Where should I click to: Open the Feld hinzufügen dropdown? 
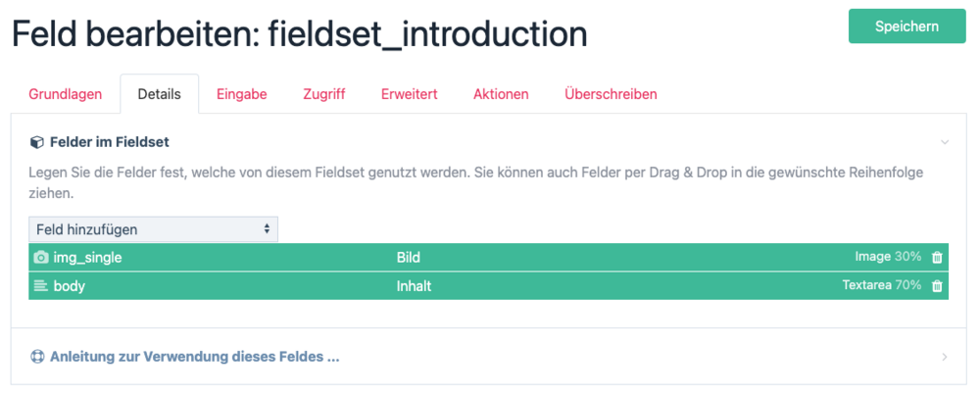click(153, 229)
